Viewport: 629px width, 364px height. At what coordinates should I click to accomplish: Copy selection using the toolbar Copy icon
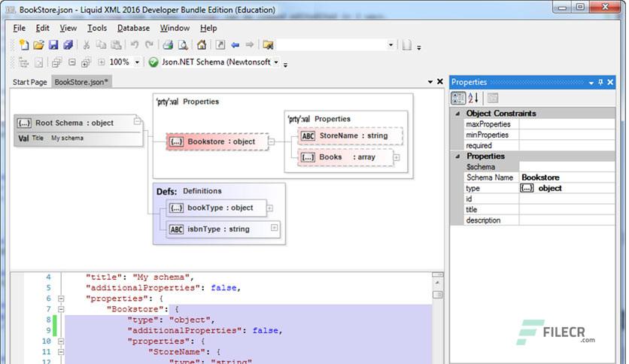pos(101,45)
